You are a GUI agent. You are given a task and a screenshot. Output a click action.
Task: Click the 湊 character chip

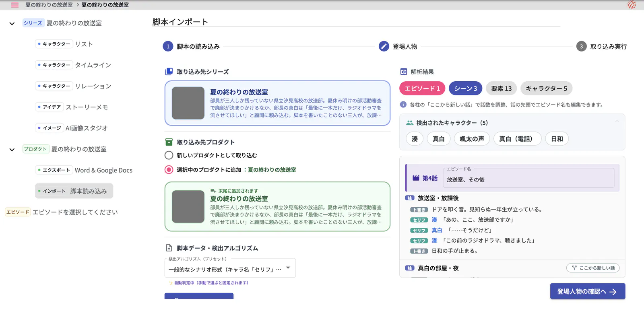pyautogui.click(x=415, y=139)
